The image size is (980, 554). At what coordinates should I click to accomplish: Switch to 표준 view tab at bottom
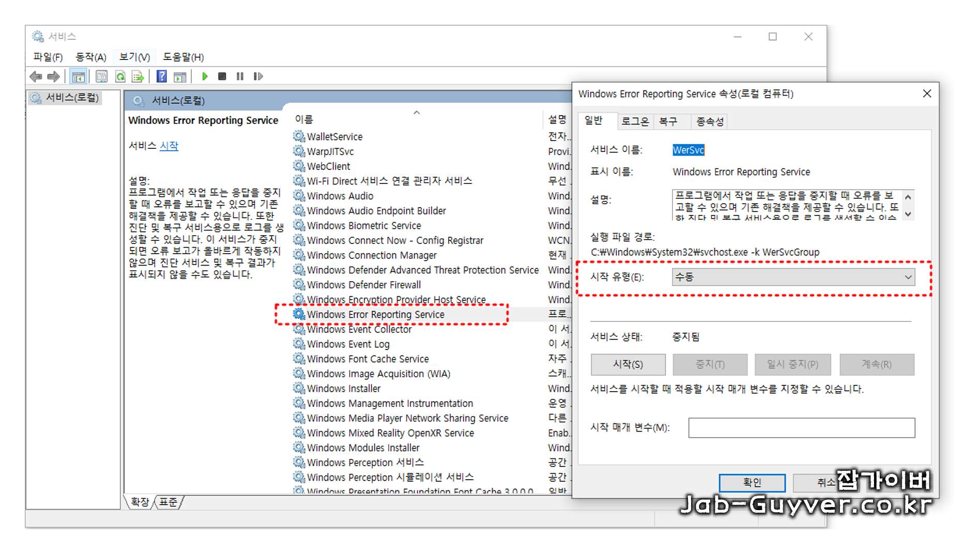click(169, 502)
